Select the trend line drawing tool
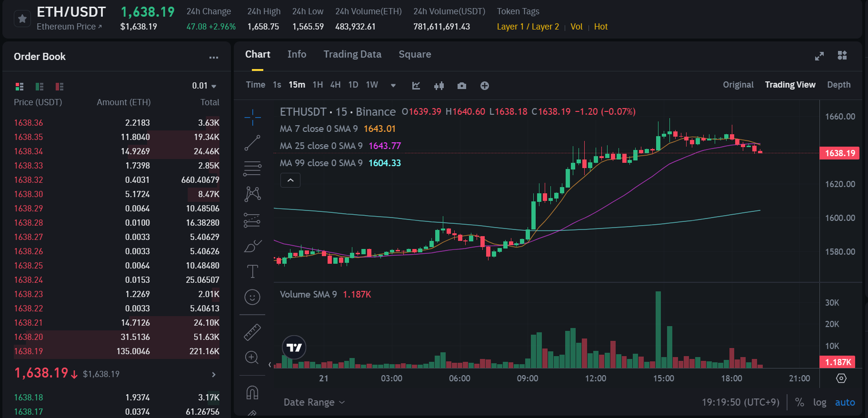Screen dimensions: 868x418 coord(252,143)
